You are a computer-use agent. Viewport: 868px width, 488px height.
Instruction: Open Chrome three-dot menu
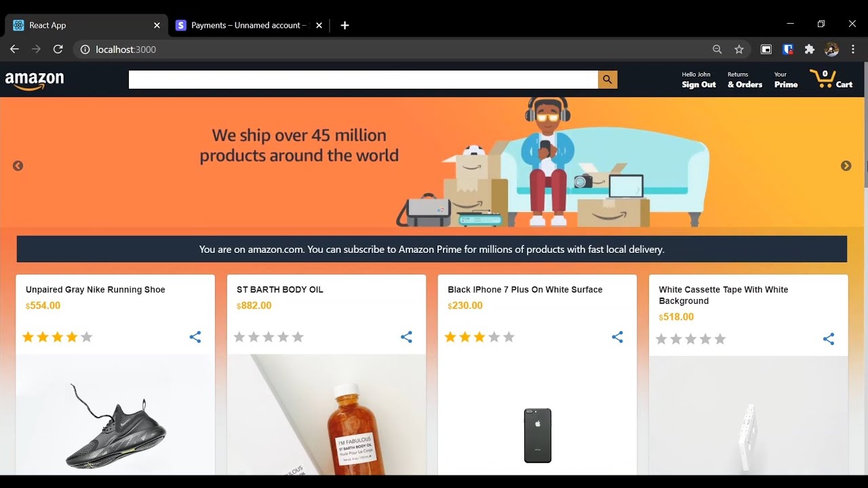pos(854,49)
